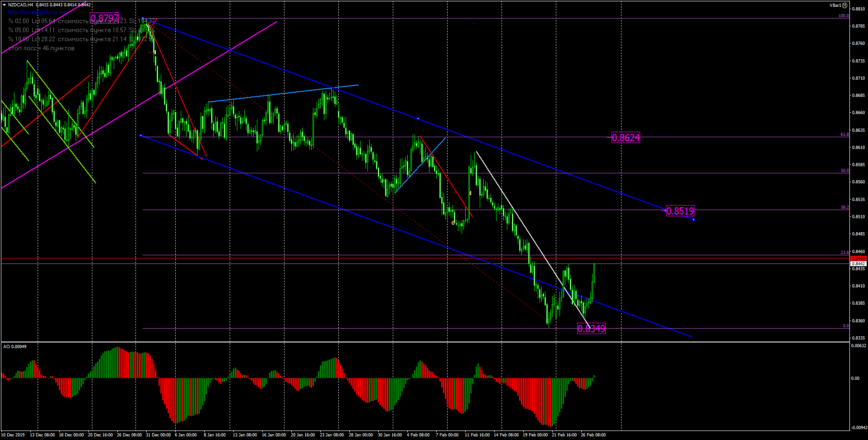The image size is (868, 440).
Task: Click the 26 Feb 08:00 time axis label
Action: [593, 435]
